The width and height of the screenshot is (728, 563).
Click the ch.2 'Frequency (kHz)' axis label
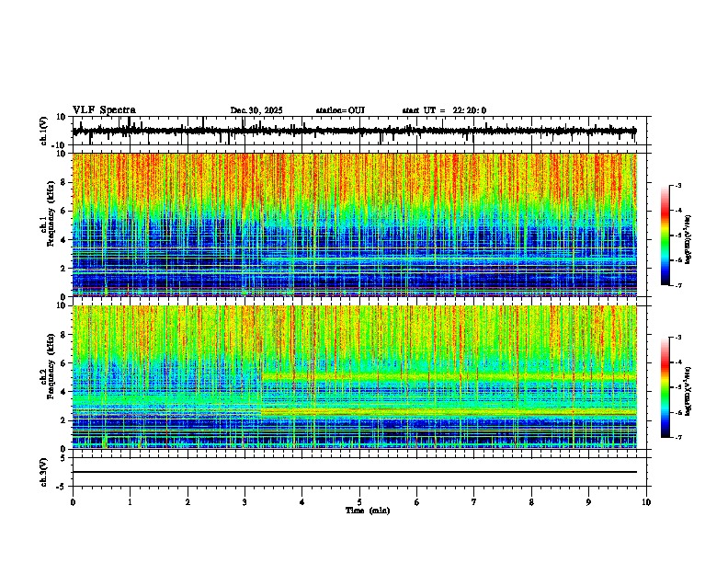(x=51, y=366)
